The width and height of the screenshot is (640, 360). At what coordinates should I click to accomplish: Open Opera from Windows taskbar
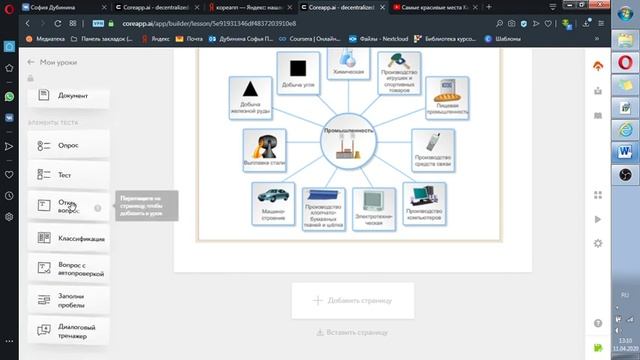click(x=625, y=63)
